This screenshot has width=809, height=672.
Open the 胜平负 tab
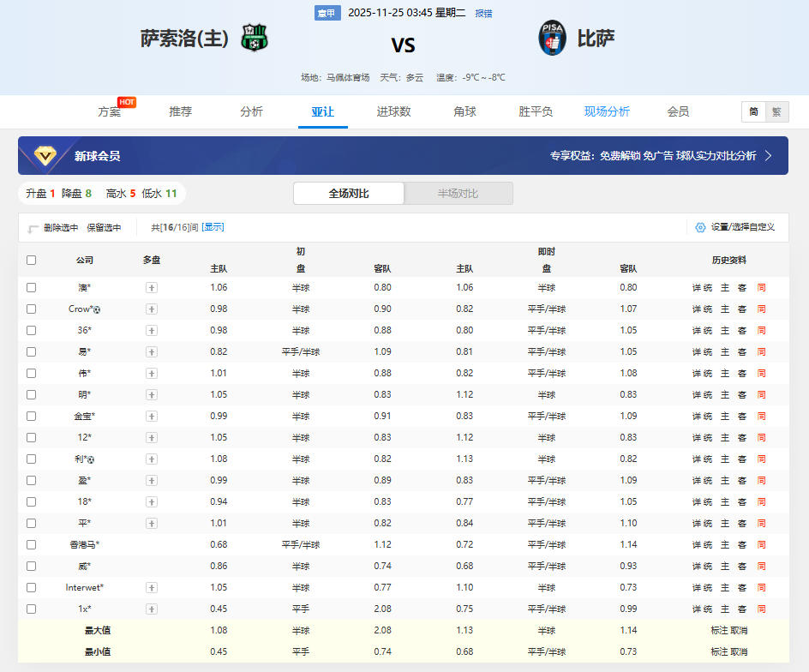(536, 111)
